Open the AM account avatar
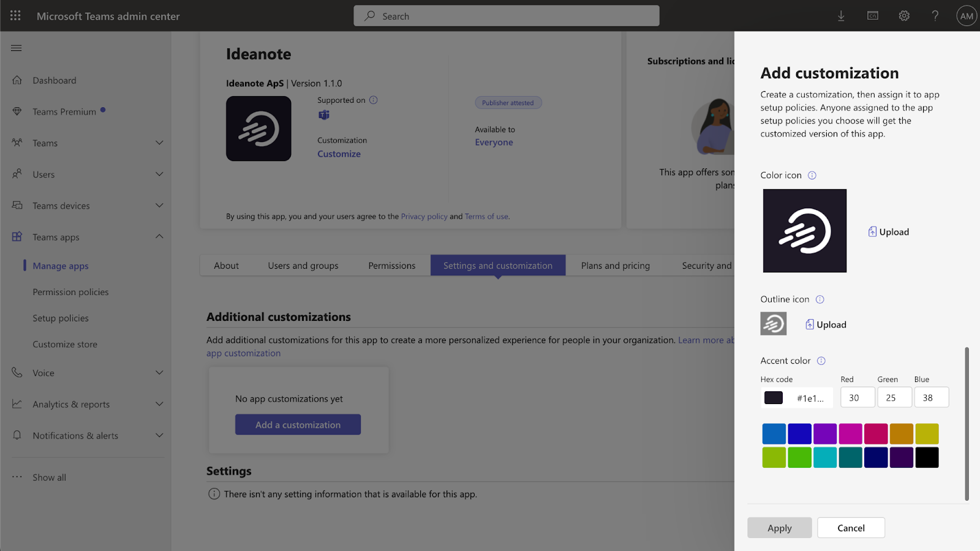The width and height of the screenshot is (980, 551). (x=967, y=16)
